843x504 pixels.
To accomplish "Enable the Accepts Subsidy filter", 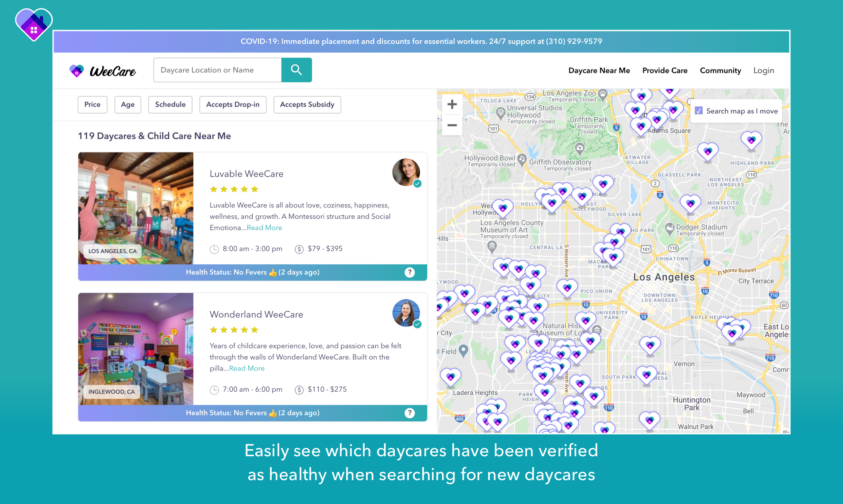I will 307,104.
